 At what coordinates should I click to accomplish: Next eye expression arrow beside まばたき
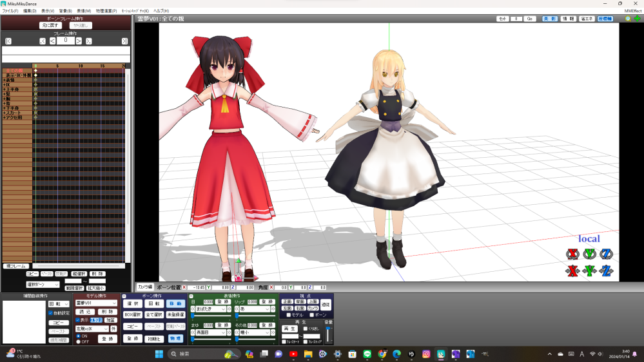pos(229,309)
